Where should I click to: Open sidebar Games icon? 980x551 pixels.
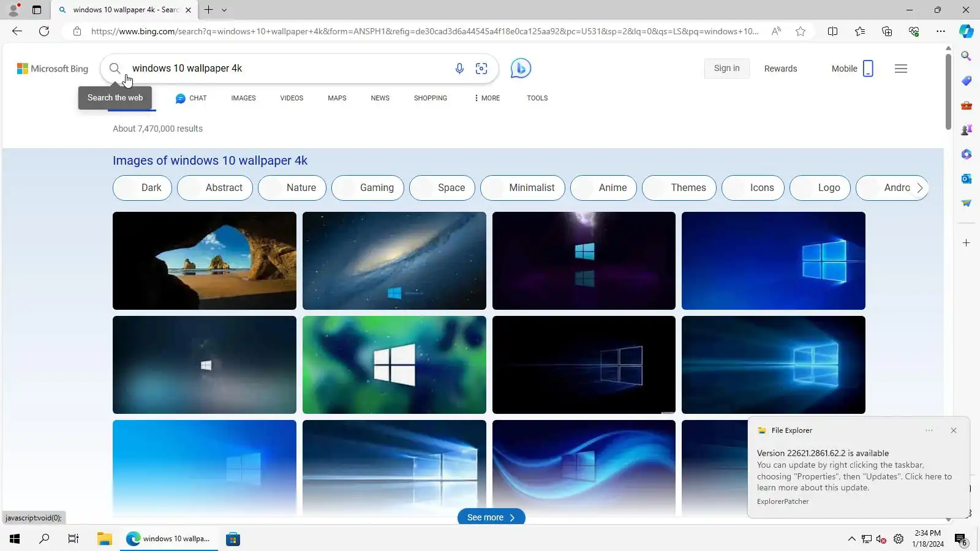(967, 130)
